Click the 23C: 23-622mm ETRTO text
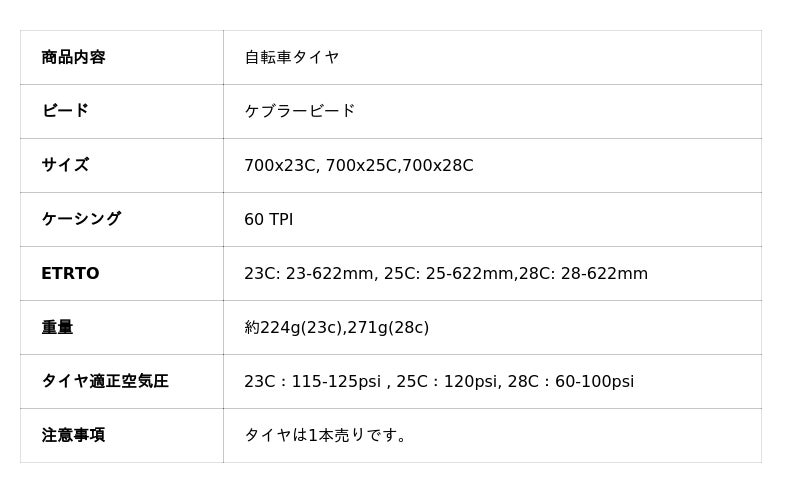Image resolution: width=800 pixels, height=493 pixels. click(309, 273)
